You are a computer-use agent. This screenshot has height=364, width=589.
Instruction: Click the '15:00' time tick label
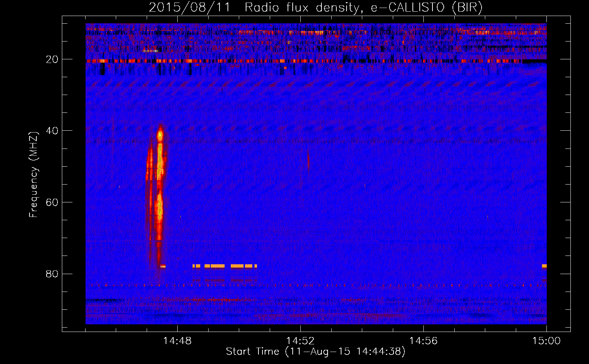[x=546, y=341]
